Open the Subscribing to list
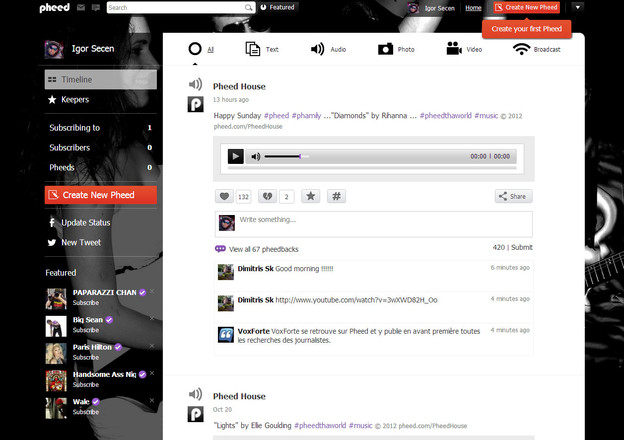 click(x=101, y=128)
